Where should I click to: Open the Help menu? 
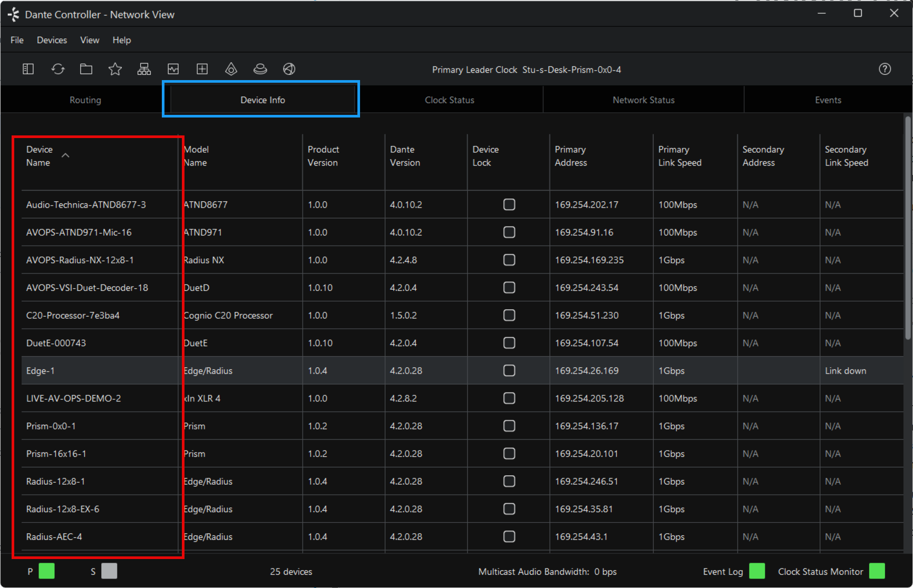click(x=122, y=40)
